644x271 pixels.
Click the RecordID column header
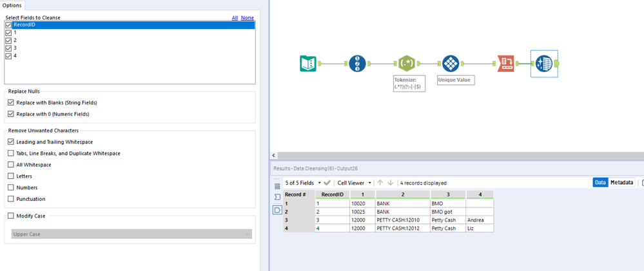coord(332,194)
